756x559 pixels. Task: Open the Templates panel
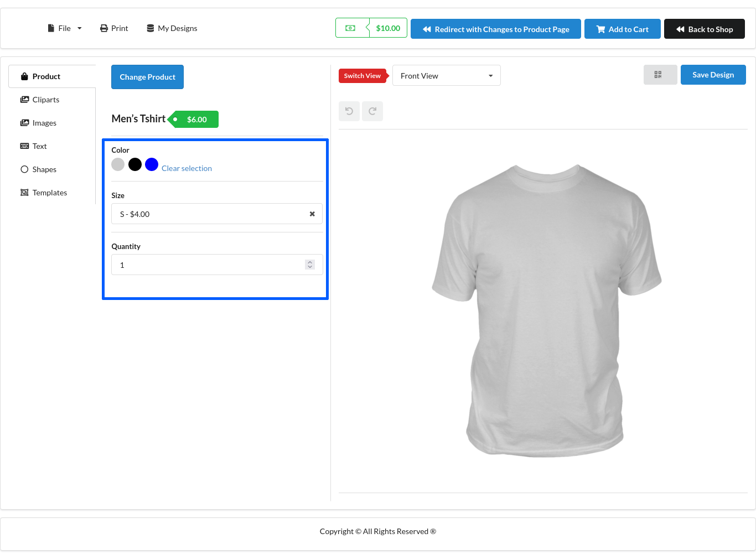click(x=50, y=193)
